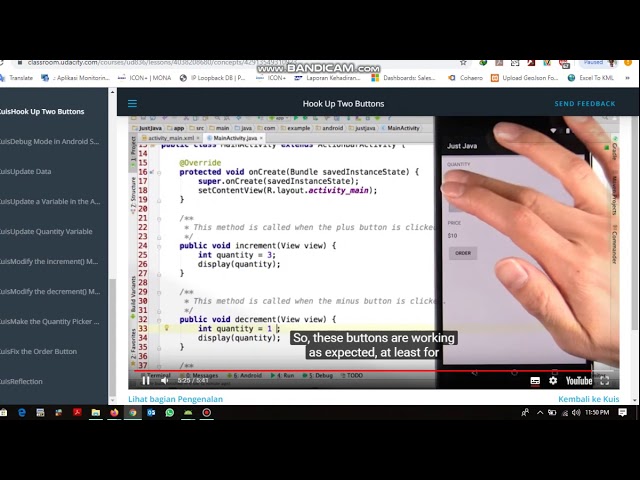Open ICON+ | MONA bookmark
The image size is (640, 480).
click(144, 78)
